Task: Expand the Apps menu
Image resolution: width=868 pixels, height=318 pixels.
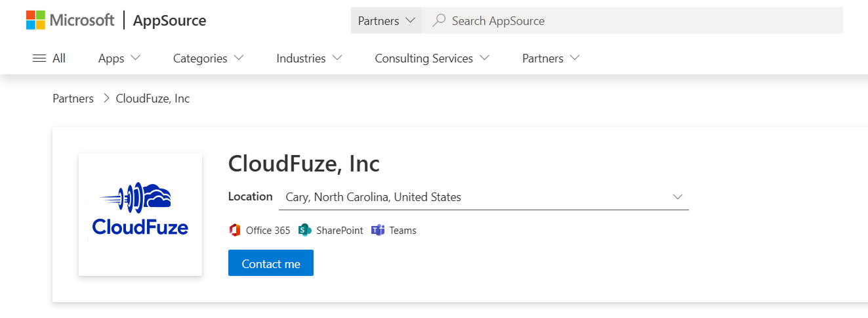Action: click(x=119, y=58)
